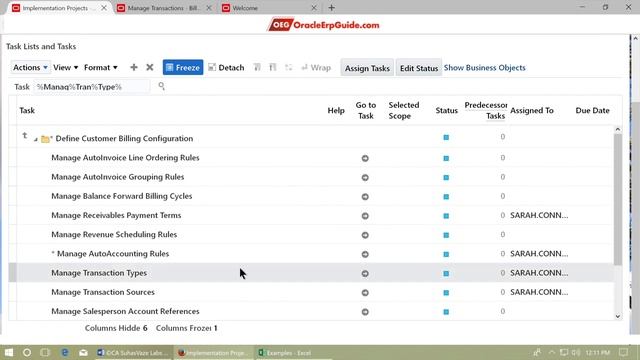Open Task View in the taskbar
640x360 pixels.
tap(45, 352)
